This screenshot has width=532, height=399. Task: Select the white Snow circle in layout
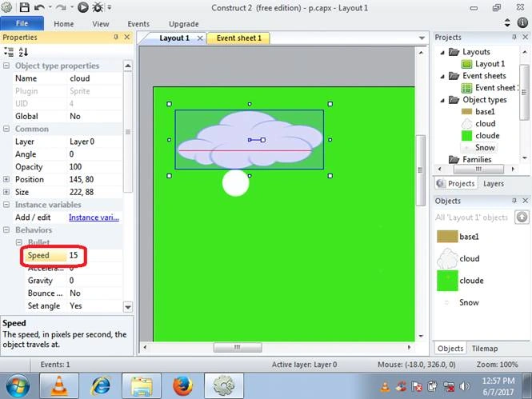click(x=235, y=183)
